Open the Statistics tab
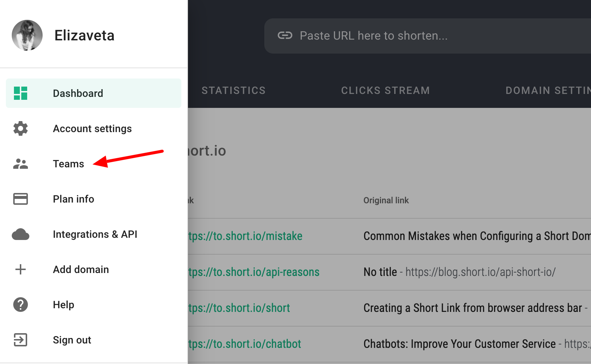Image resolution: width=591 pixels, height=364 pixels. click(234, 90)
